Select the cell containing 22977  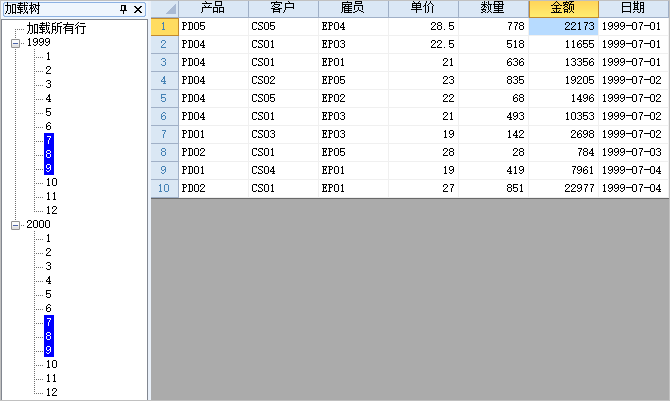(x=563, y=188)
